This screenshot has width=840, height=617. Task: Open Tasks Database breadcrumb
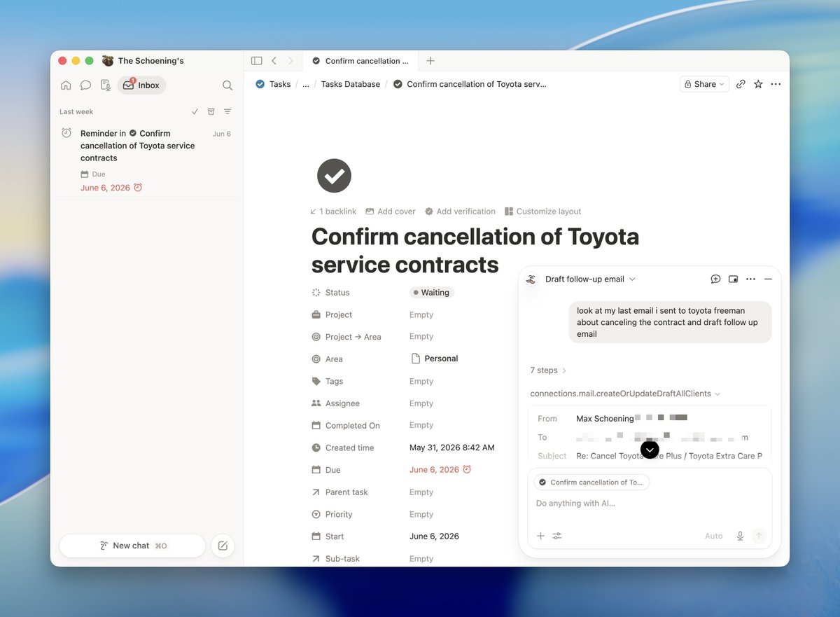(x=351, y=84)
